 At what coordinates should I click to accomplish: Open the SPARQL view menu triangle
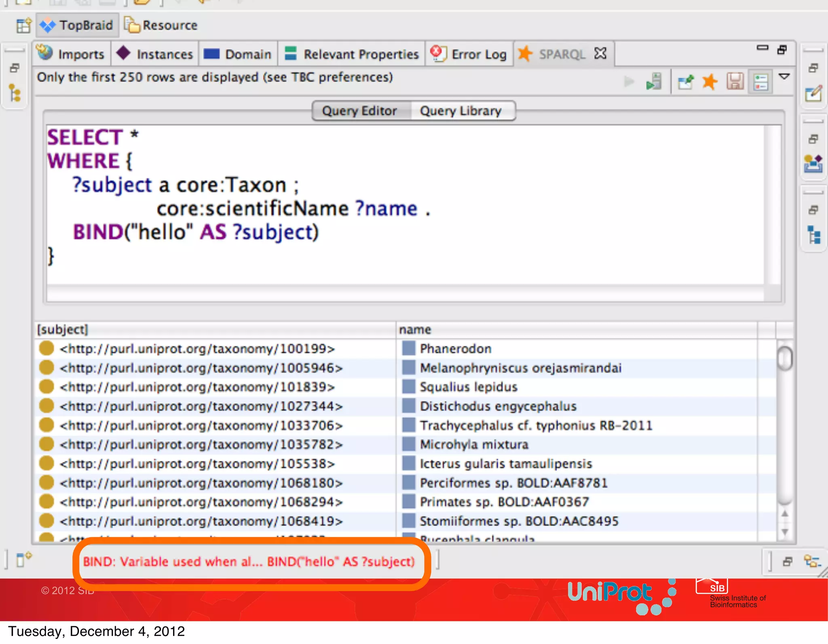point(784,76)
